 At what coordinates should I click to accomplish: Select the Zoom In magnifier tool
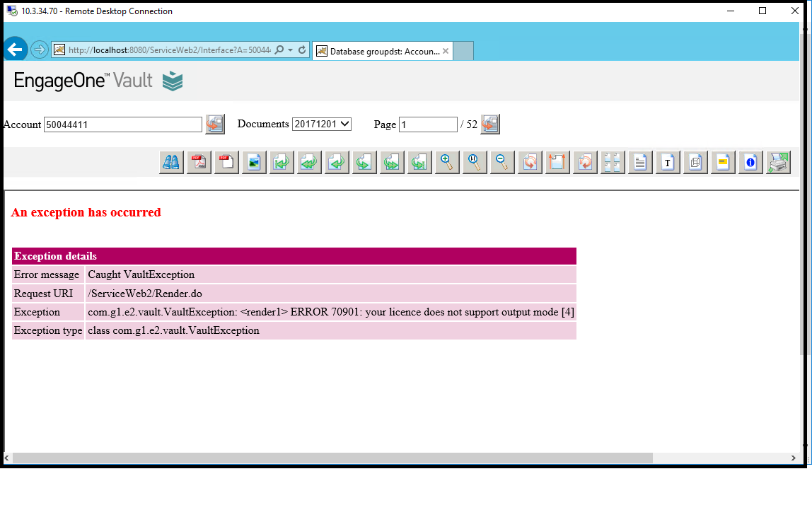point(447,162)
